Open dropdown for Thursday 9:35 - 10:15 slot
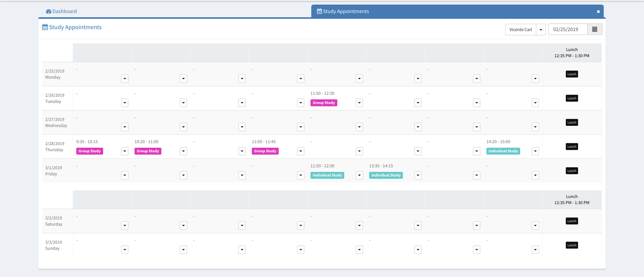The image size is (644, 277). coord(125,151)
